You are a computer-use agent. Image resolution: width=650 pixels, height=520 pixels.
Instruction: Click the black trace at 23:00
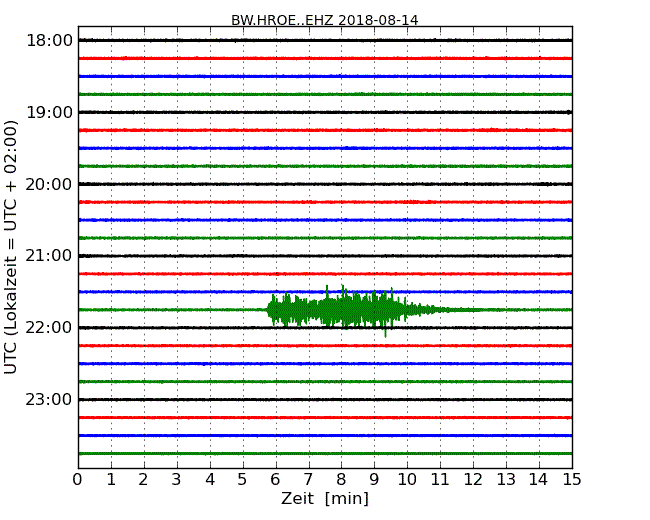pyautogui.click(x=325, y=400)
